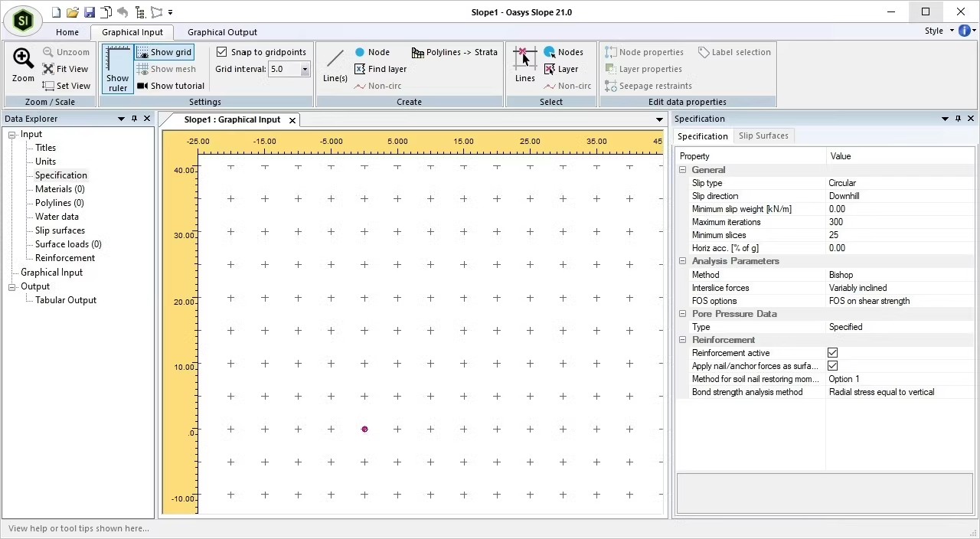
Task: Edit Maximum iterations value 300
Action: pyautogui.click(x=900, y=222)
